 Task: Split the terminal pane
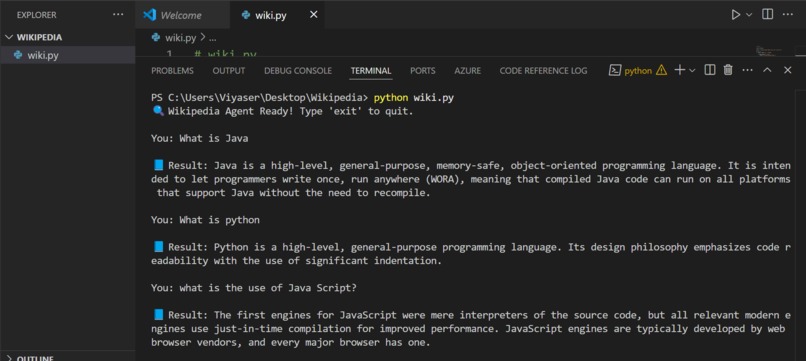710,70
